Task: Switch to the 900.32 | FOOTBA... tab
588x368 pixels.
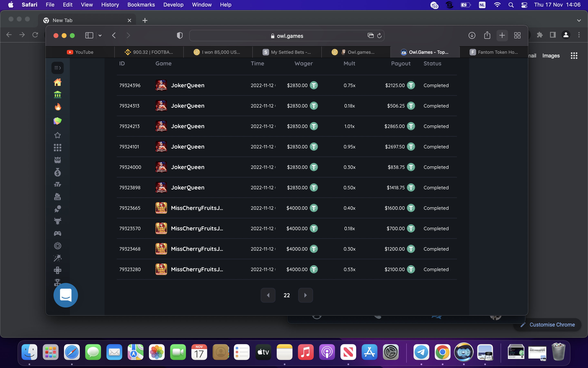Action: 149,52
